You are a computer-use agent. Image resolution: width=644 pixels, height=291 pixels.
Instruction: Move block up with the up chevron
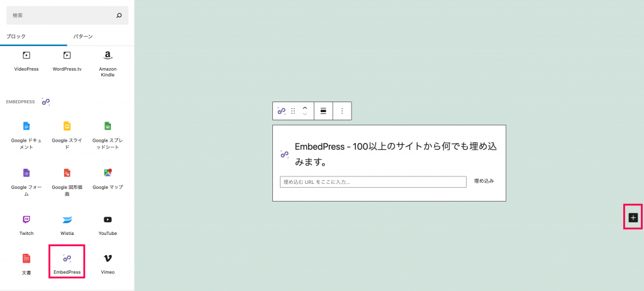305,108
